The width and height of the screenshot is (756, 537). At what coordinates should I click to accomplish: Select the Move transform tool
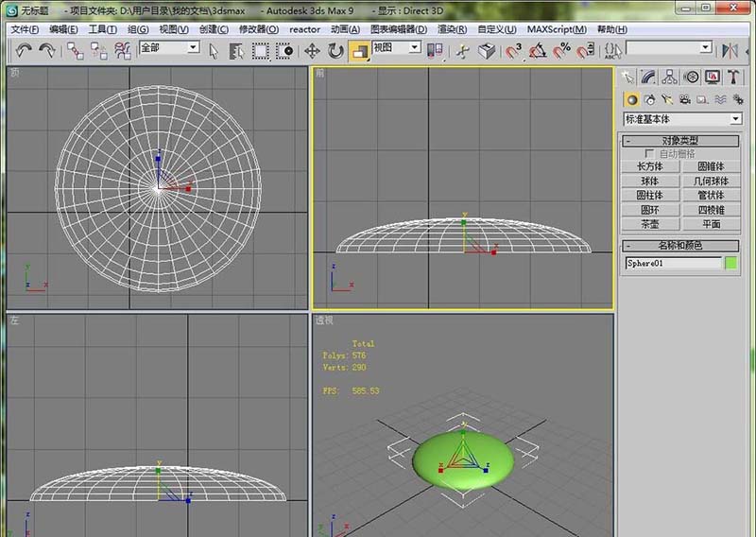[313, 51]
